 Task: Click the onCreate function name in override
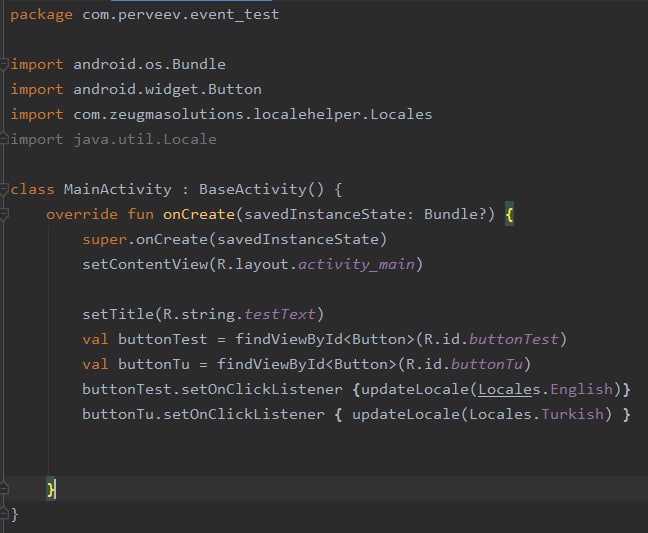199,214
